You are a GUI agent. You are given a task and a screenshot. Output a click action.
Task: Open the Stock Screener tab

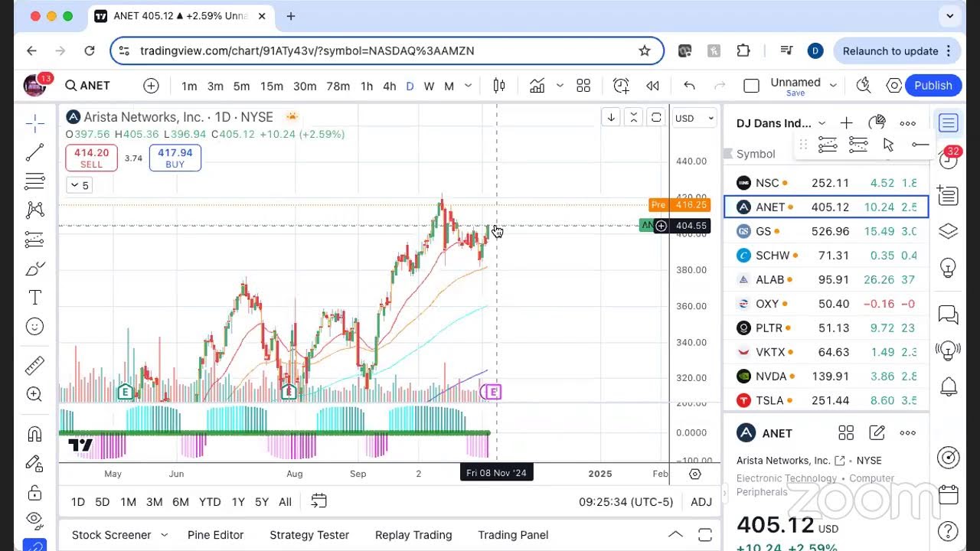(x=111, y=535)
